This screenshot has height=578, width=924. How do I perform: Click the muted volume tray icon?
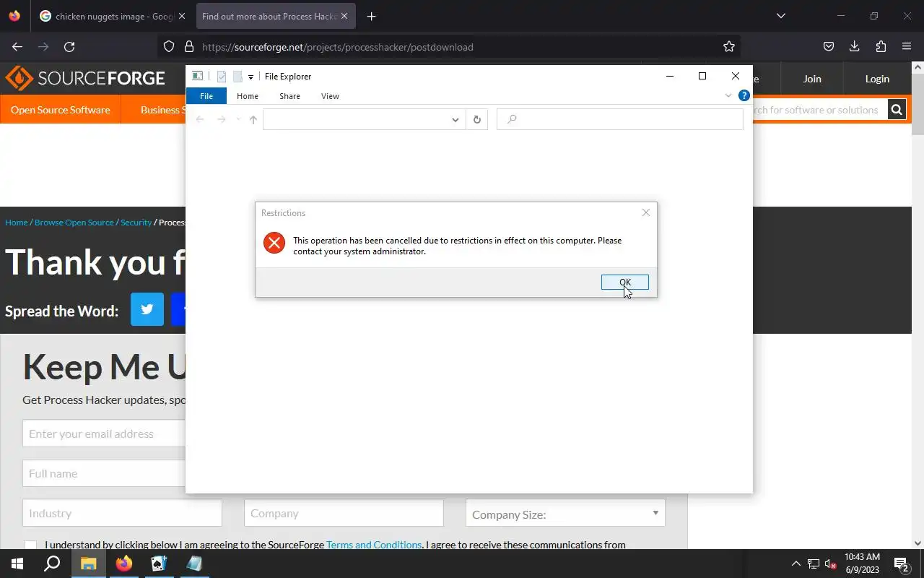pyautogui.click(x=831, y=564)
